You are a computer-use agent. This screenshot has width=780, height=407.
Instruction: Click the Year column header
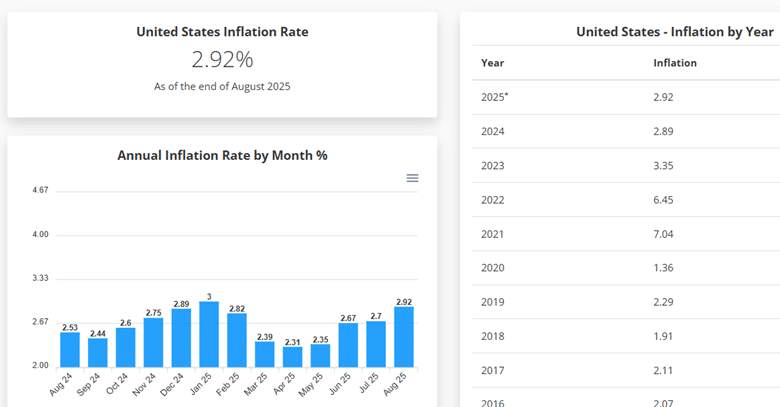click(x=492, y=63)
